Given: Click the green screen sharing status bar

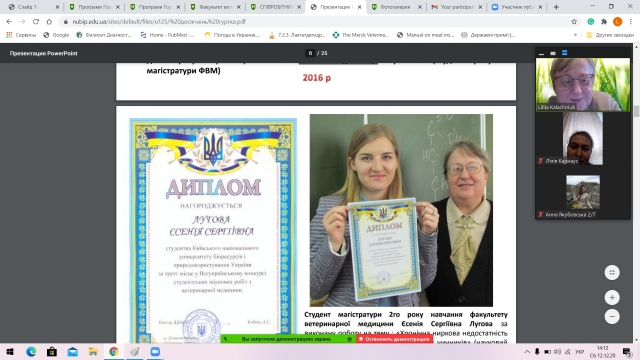Looking at the screenshot, I should click(288, 339).
